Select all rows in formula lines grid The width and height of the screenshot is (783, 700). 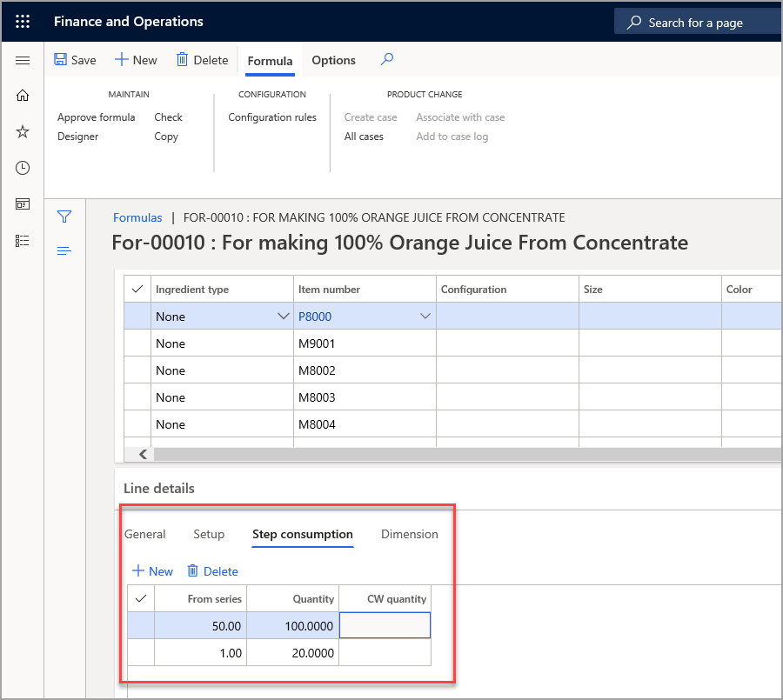137,289
